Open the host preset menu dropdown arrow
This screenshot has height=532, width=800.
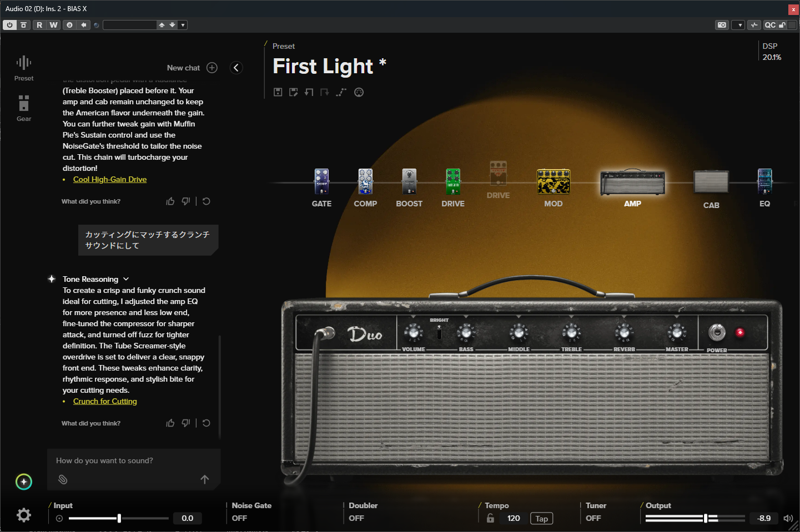[x=183, y=25]
